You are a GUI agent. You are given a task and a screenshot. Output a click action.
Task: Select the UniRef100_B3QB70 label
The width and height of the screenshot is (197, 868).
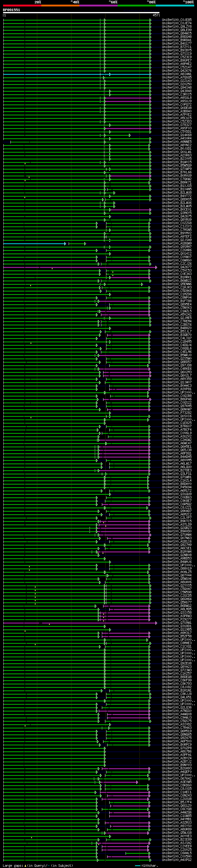pyautogui.click(x=177, y=335)
